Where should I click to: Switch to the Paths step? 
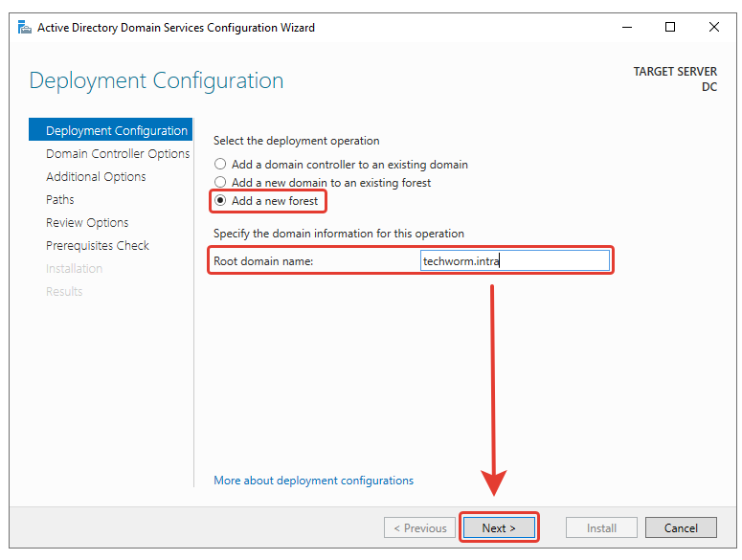[x=60, y=200]
